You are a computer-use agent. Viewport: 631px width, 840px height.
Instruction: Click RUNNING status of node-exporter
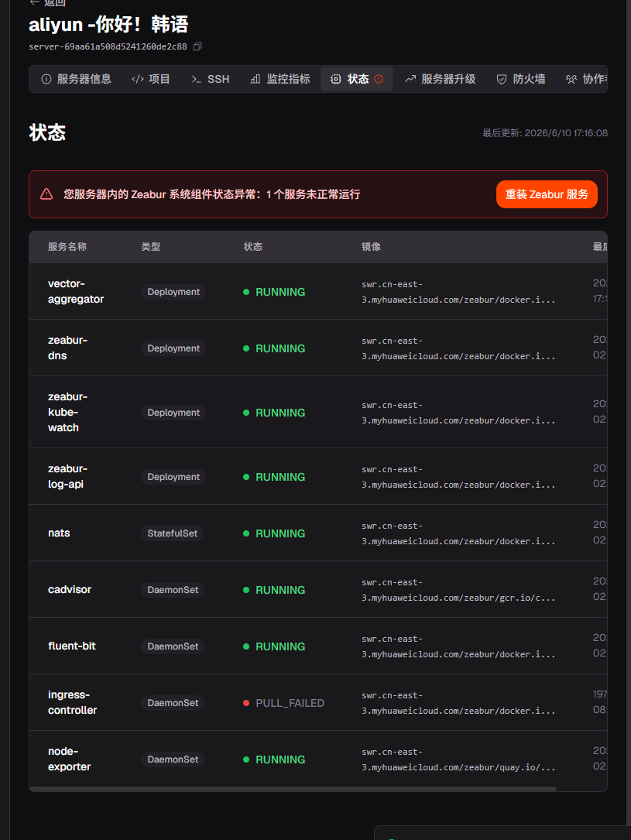274,759
